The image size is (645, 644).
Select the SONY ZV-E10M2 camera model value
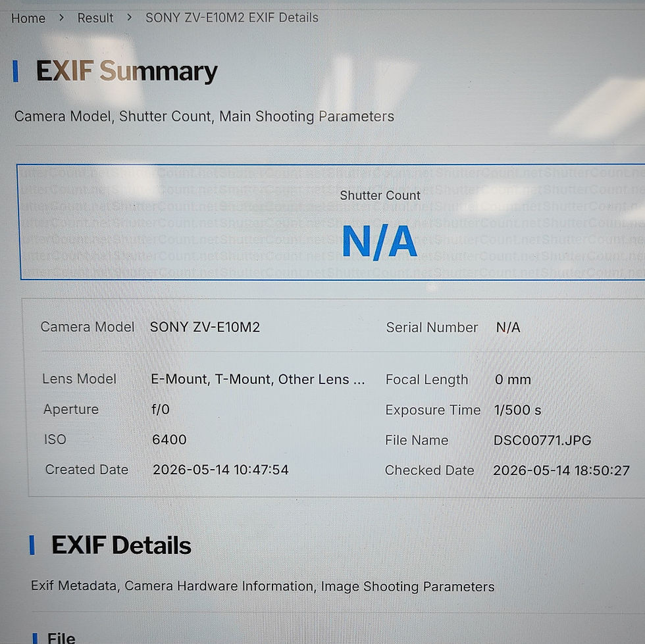[205, 328]
